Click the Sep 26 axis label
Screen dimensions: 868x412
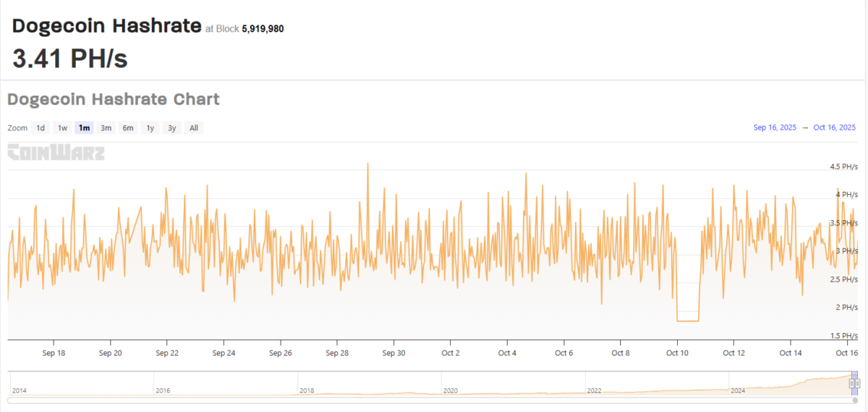click(280, 353)
